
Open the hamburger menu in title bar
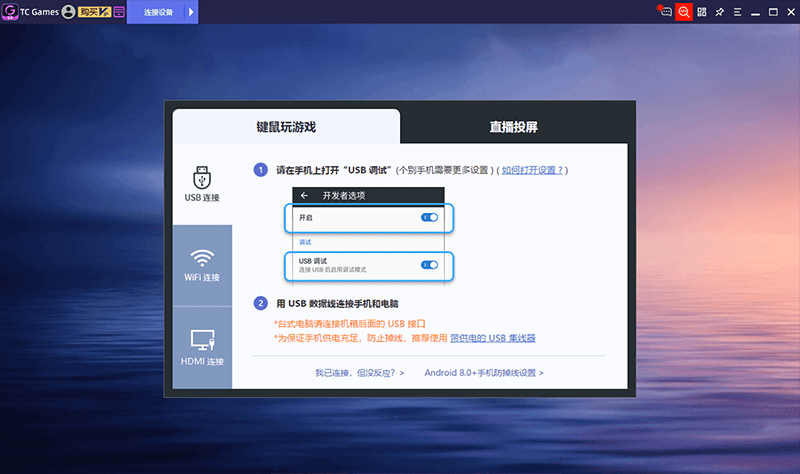(x=738, y=12)
